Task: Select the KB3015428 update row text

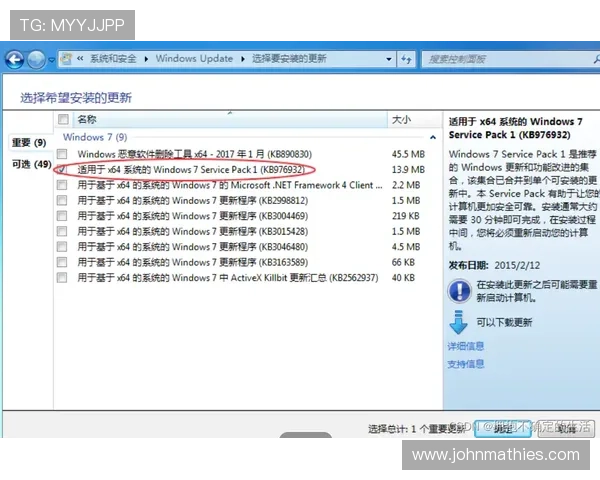Action: pyautogui.click(x=192, y=231)
